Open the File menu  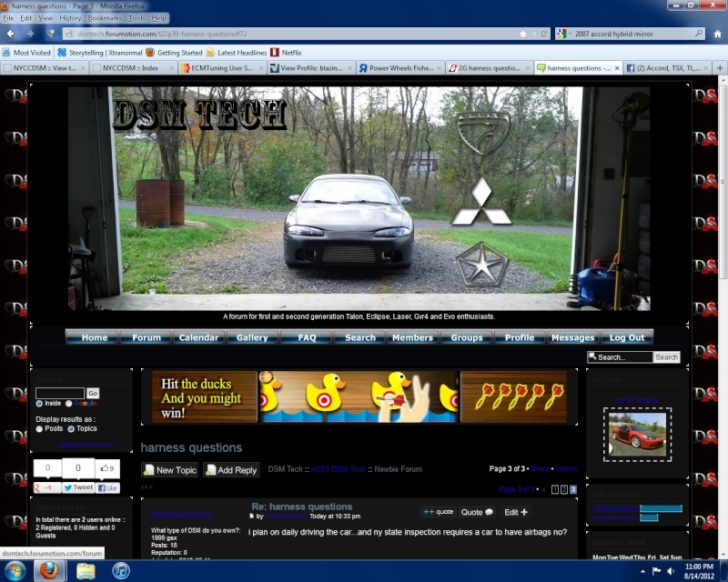click(x=9, y=18)
